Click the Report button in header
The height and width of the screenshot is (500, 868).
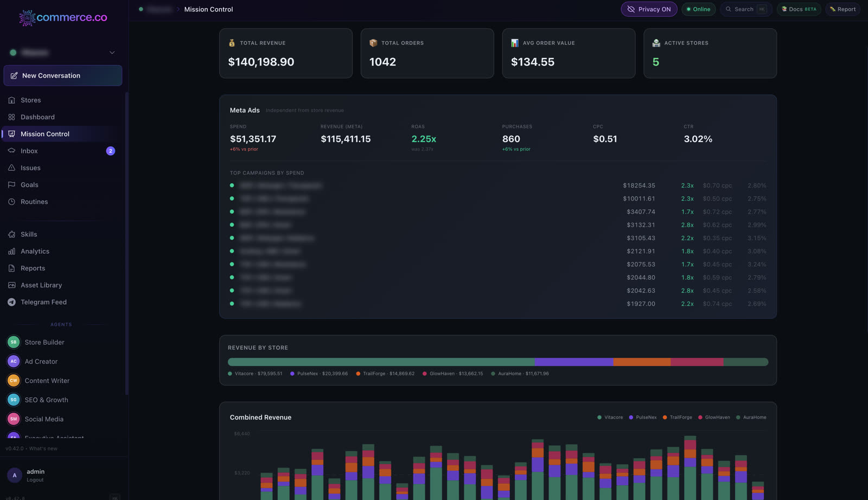point(843,9)
